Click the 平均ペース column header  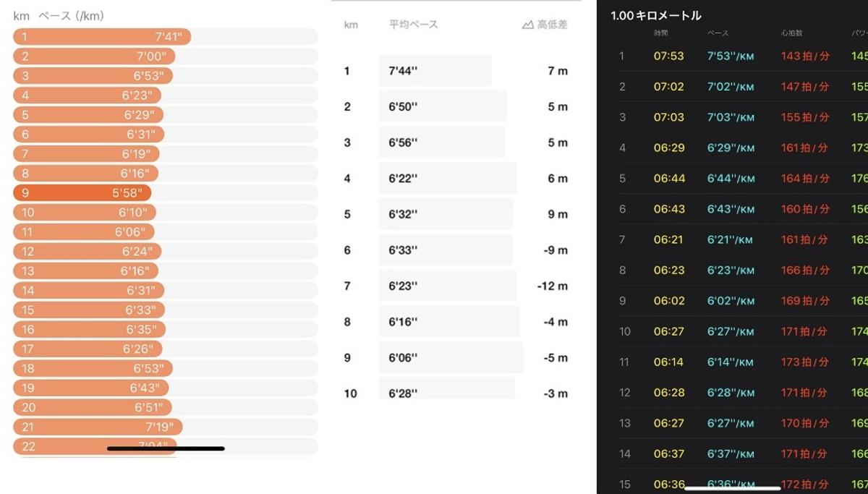click(413, 25)
